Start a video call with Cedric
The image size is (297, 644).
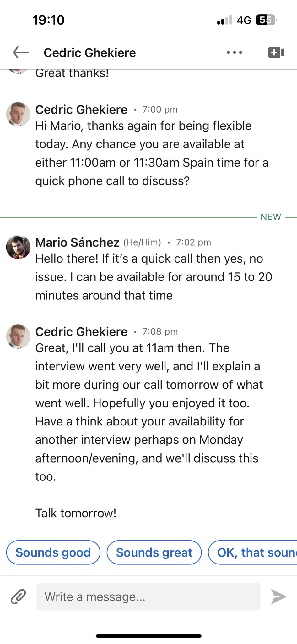click(x=276, y=53)
